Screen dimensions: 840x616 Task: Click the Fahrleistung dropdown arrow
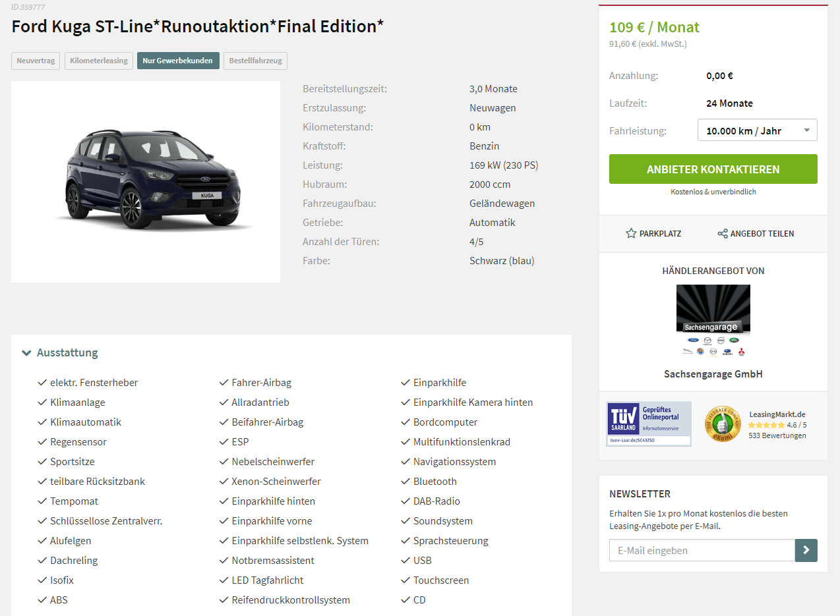[807, 130]
